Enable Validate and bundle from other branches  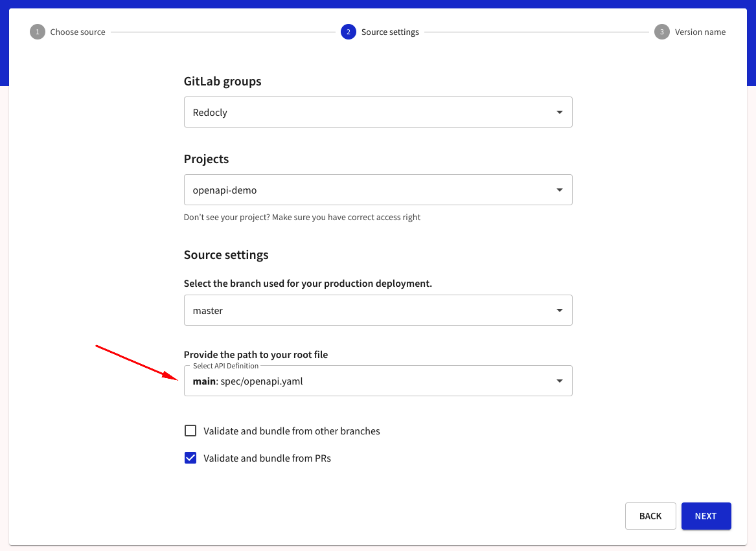click(x=190, y=431)
